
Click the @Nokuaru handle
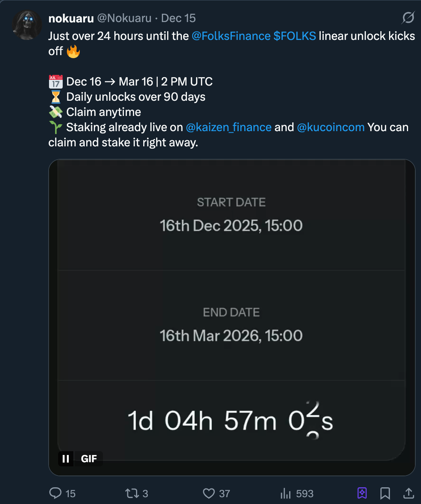124,18
